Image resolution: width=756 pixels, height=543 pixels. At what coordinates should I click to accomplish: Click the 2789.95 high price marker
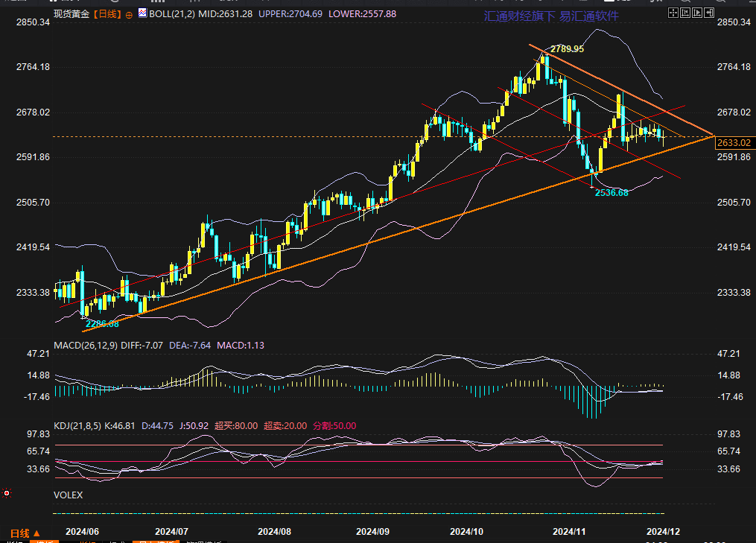[x=567, y=48]
